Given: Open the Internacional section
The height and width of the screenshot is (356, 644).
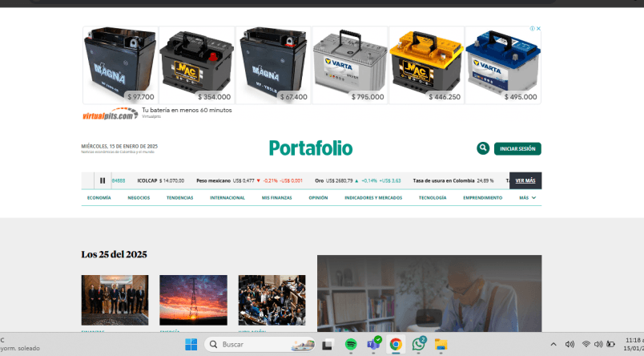Looking at the screenshot, I should pyautogui.click(x=227, y=198).
